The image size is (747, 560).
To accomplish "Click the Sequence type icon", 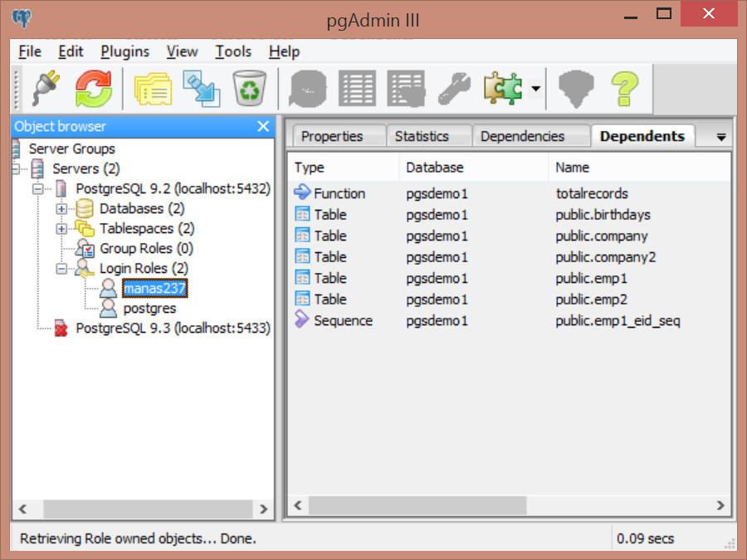I will tap(301, 319).
